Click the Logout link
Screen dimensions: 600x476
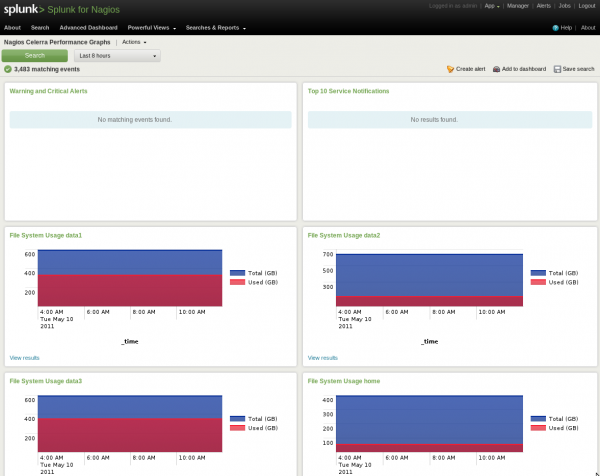(x=587, y=6)
